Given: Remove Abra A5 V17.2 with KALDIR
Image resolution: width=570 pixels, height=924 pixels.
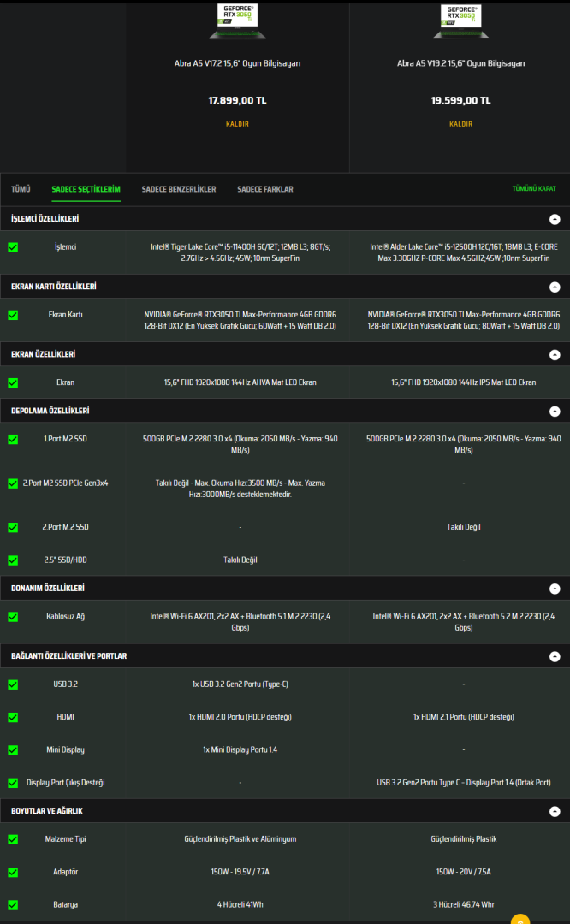Looking at the screenshot, I should click(238, 124).
